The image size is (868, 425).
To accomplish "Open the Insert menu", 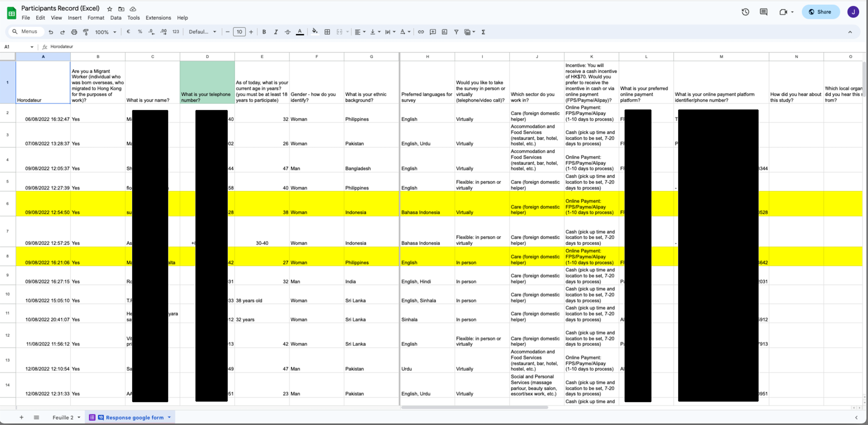I will click(x=75, y=18).
